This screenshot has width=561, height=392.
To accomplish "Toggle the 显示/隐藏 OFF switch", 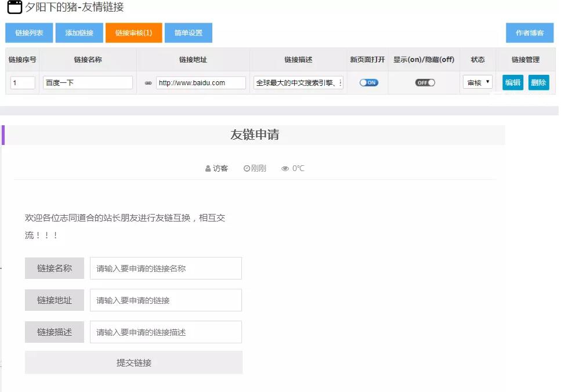I will click(x=425, y=82).
